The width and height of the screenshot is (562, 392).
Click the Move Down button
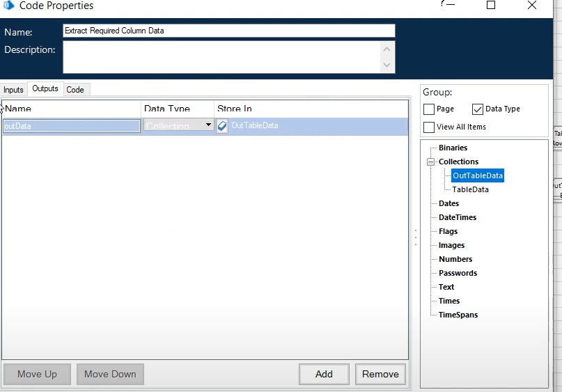tap(110, 374)
